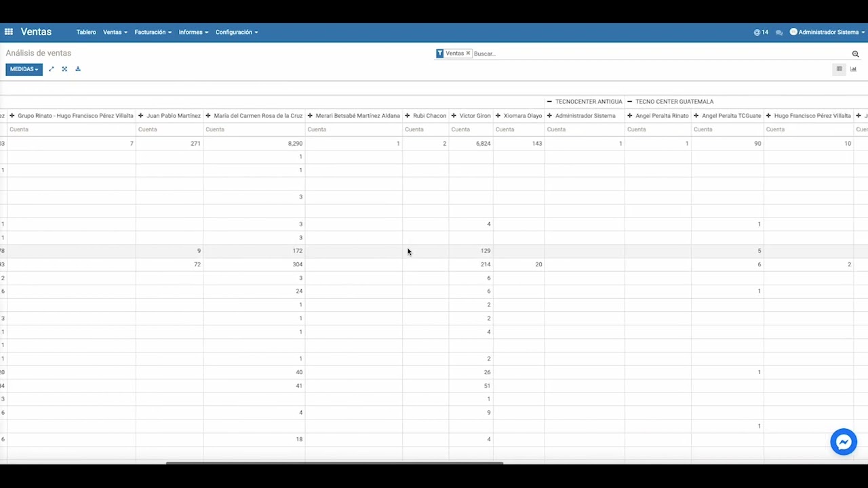868x488 pixels.
Task: Open the Ventas dropdown menu
Action: tap(115, 33)
